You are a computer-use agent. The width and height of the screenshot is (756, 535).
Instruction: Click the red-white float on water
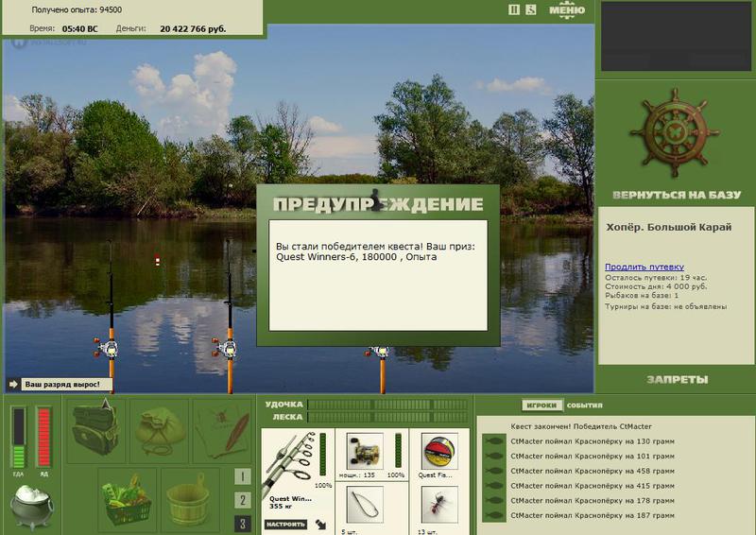[x=157, y=261]
